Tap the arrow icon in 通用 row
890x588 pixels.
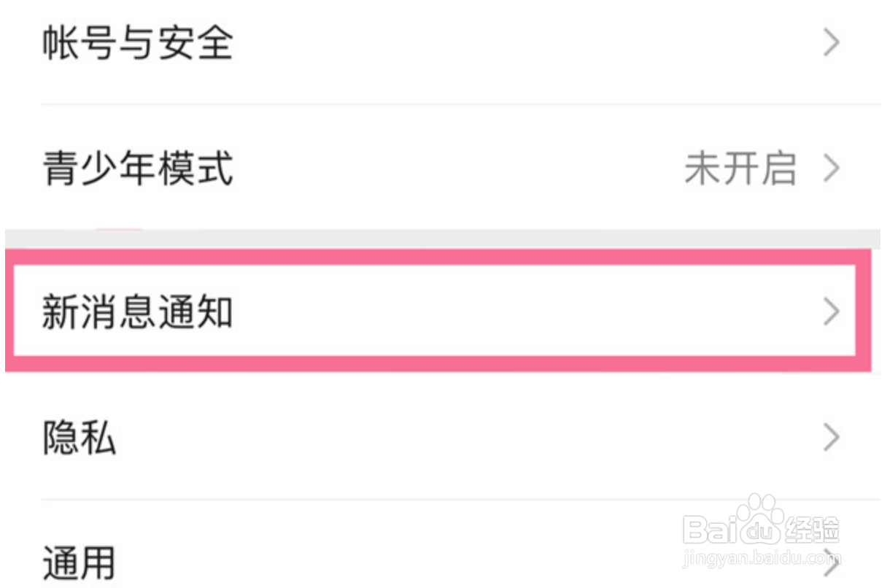click(832, 562)
